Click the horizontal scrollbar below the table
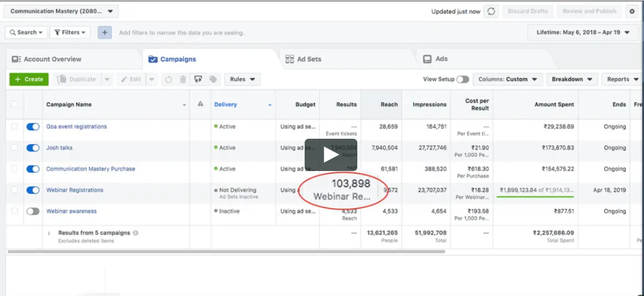 226,251
